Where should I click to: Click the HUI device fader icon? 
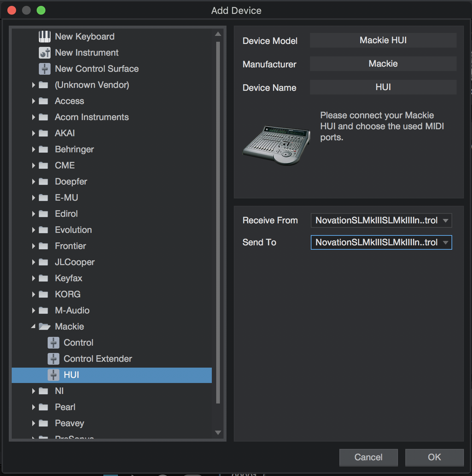click(x=54, y=375)
